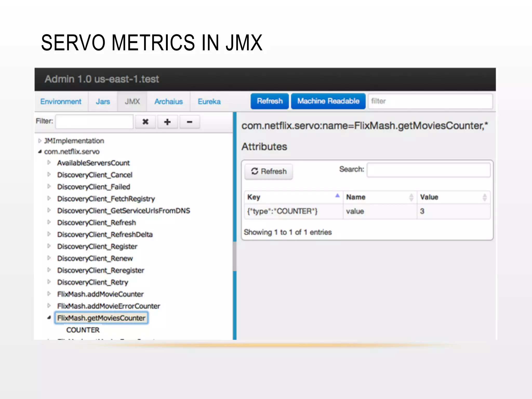Image resolution: width=532 pixels, height=399 pixels.
Task: Click the com.netflix.servo:name=FlixMash.getMoviesCounter heading
Action: (x=365, y=126)
